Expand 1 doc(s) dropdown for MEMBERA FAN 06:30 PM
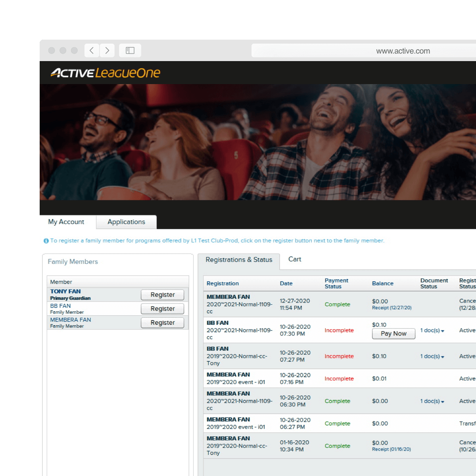Screen dimensions: 476x476 432,401
